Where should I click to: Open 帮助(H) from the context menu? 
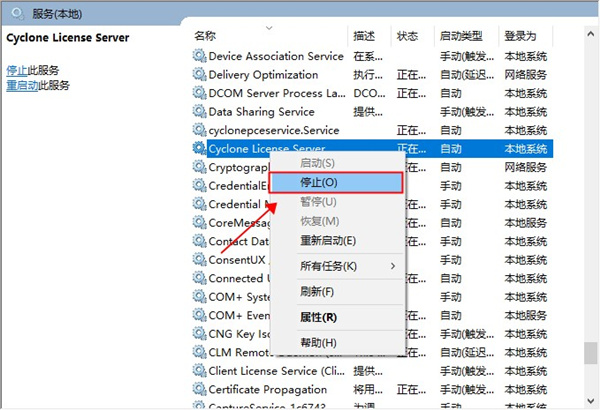[318, 343]
